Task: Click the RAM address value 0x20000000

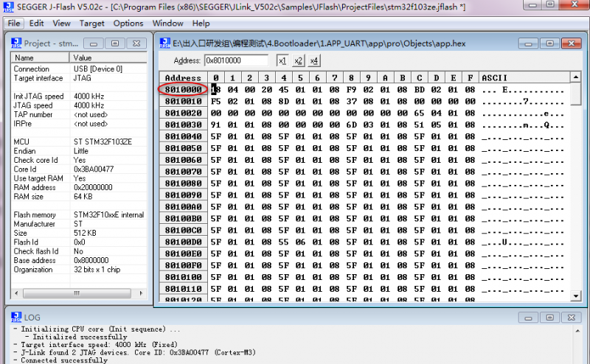Action: [93, 187]
